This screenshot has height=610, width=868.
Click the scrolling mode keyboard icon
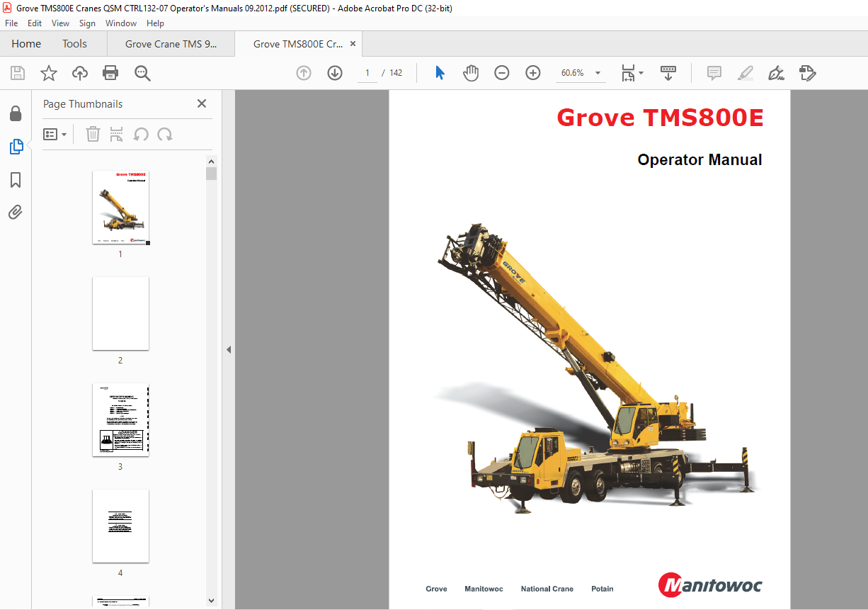[x=668, y=73]
